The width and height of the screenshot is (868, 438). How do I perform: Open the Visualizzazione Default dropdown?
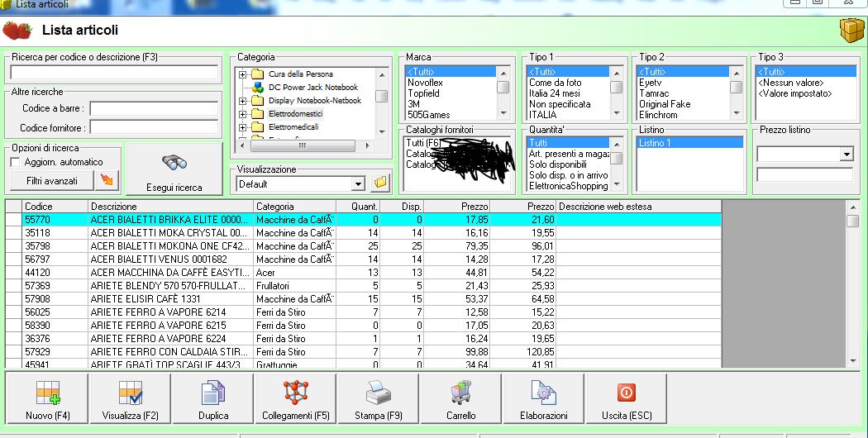tap(358, 183)
